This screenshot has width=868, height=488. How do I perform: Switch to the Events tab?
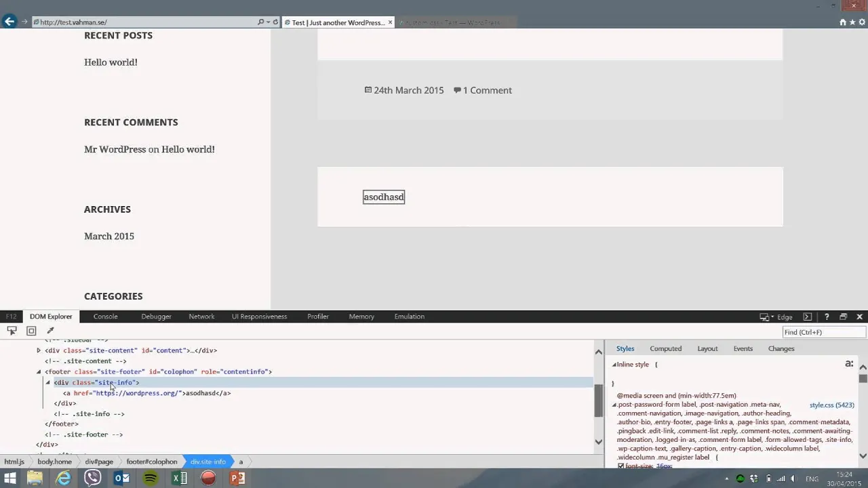click(x=743, y=348)
